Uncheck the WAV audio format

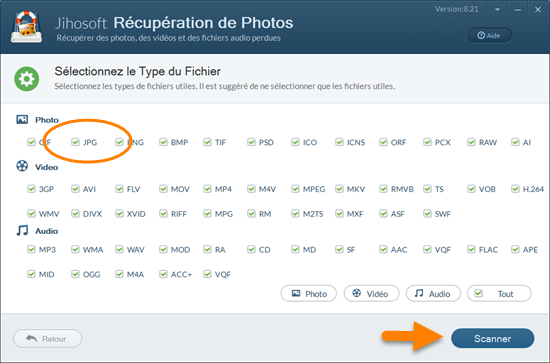pyautogui.click(x=120, y=249)
